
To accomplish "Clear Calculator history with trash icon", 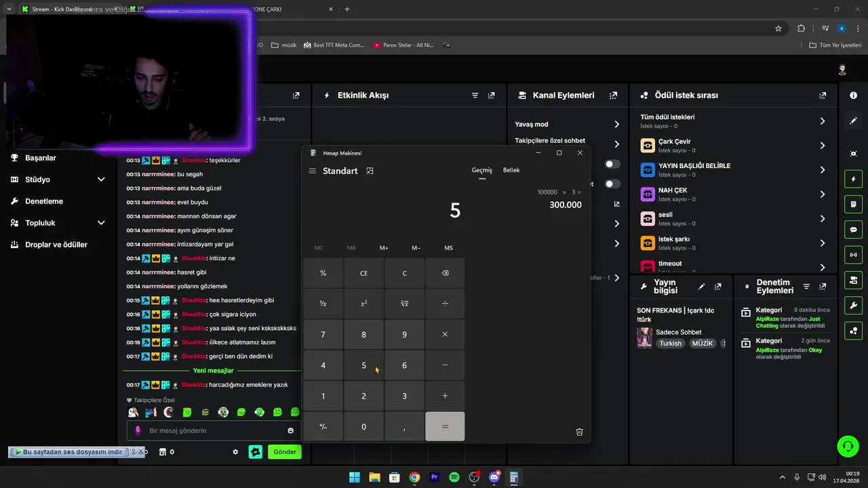I will click(x=579, y=432).
